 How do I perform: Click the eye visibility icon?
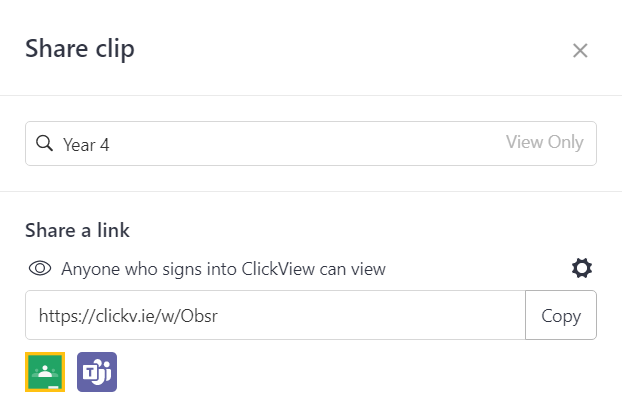(40, 268)
